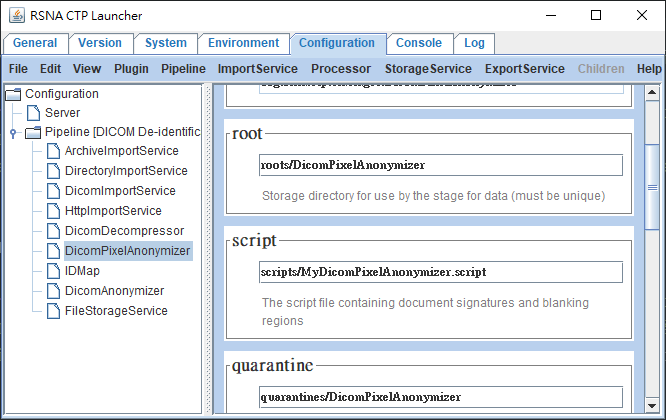Select HttpImportService in the tree

point(113,211)
